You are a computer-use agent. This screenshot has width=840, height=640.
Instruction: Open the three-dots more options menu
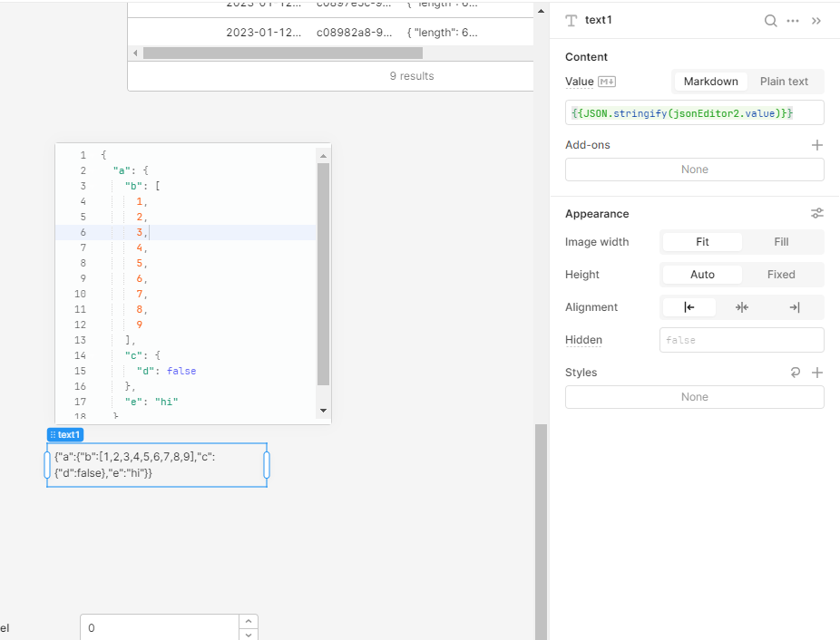click(x=793, y=21)
